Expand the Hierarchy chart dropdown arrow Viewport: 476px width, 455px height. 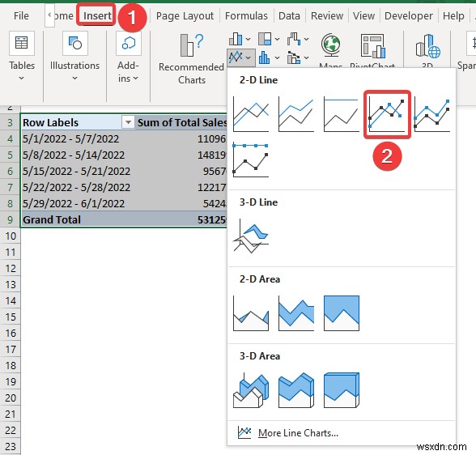point(277,39)
